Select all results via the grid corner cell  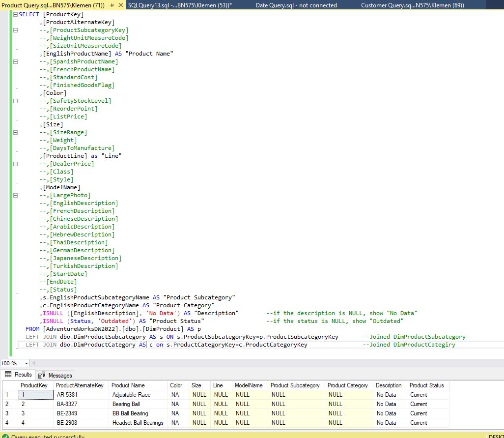point(10,385)
